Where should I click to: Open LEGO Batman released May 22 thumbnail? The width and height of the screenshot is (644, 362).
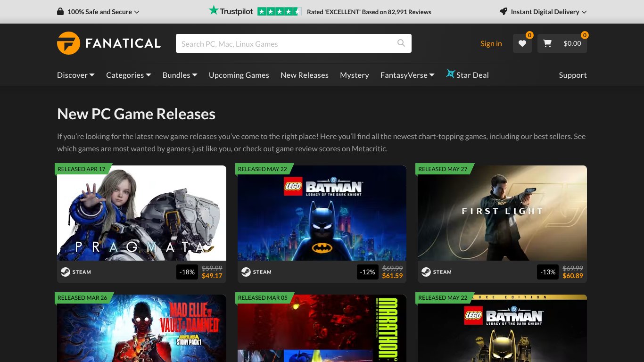[x=322, y=213]
